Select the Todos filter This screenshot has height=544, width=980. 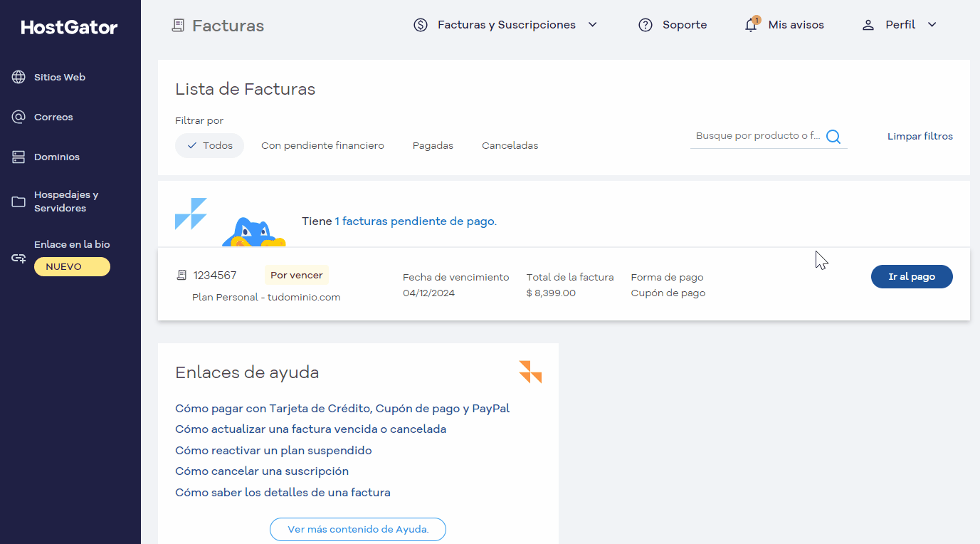coord(209,145)
